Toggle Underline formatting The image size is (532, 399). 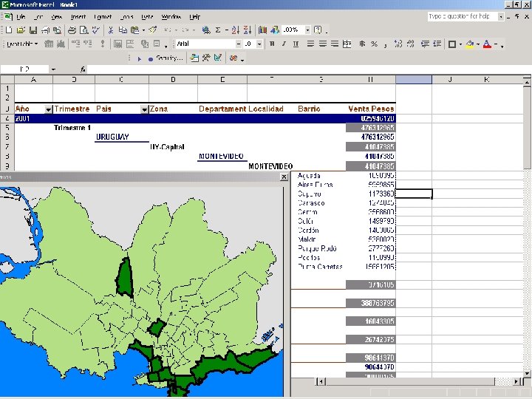[x=296, y=44]
